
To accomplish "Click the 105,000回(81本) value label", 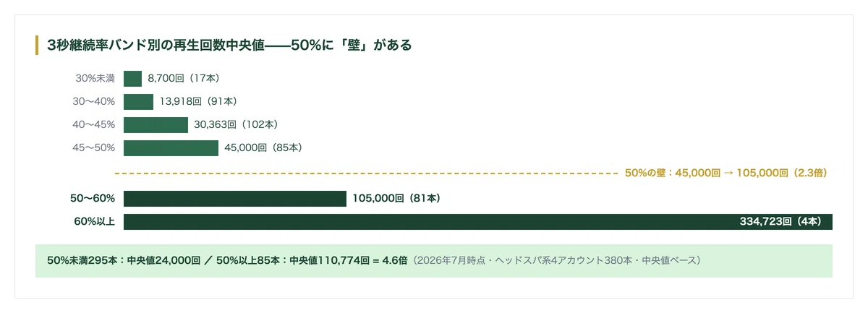I will 396,198.
